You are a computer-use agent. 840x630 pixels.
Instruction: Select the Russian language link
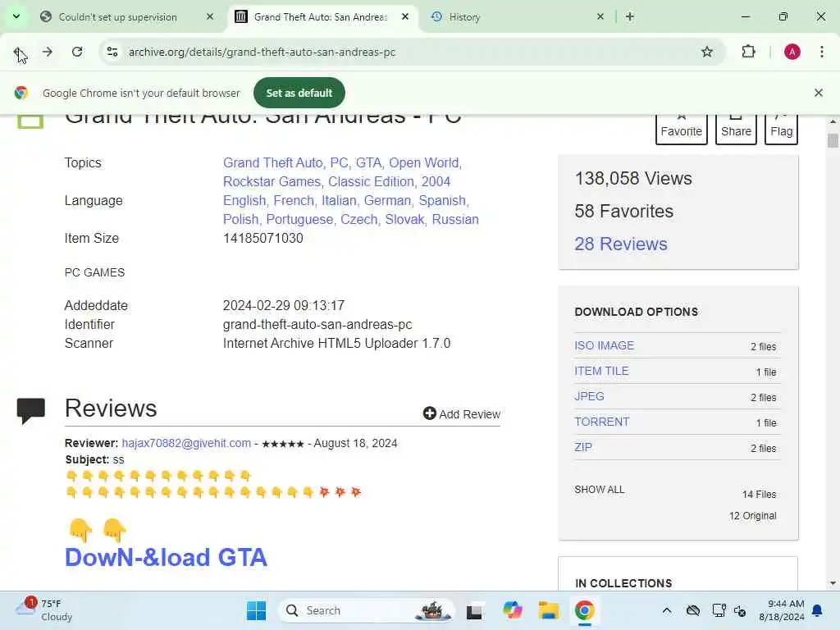click(x=455, y=219)
